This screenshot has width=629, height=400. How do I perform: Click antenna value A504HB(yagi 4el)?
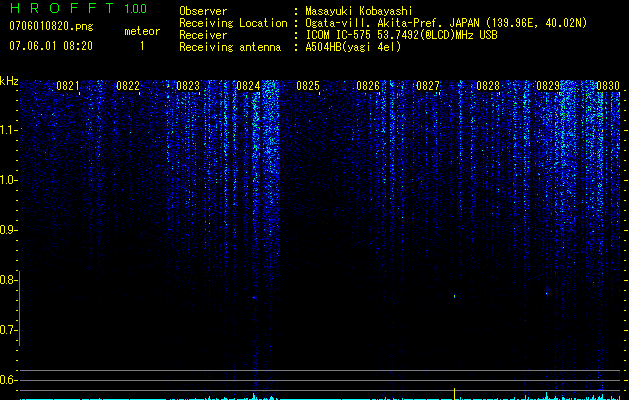pyautogui.click(x=353, y=47)
